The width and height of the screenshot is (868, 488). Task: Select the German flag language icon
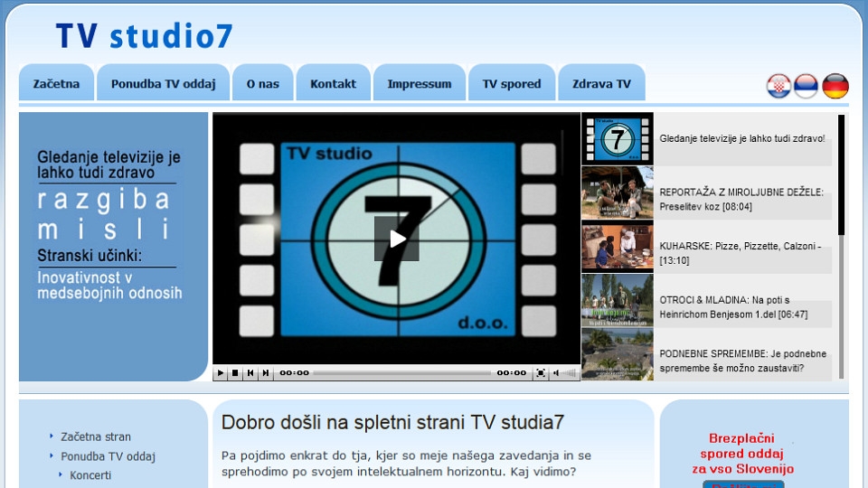pos(835,86)
